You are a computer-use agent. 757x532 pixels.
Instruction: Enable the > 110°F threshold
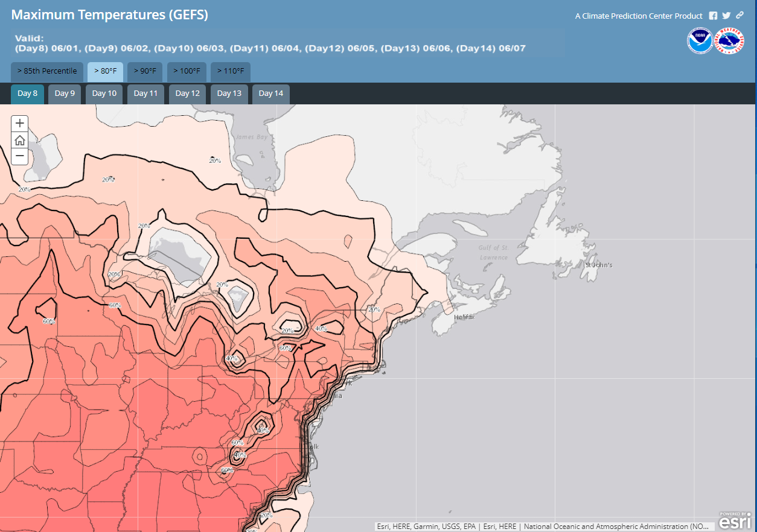point(231,71)
